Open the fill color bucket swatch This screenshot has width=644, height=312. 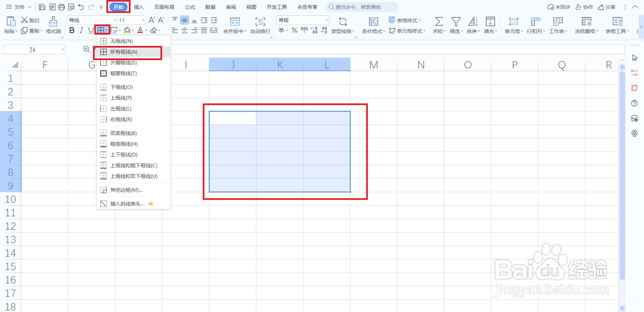[x=127, y=30]
